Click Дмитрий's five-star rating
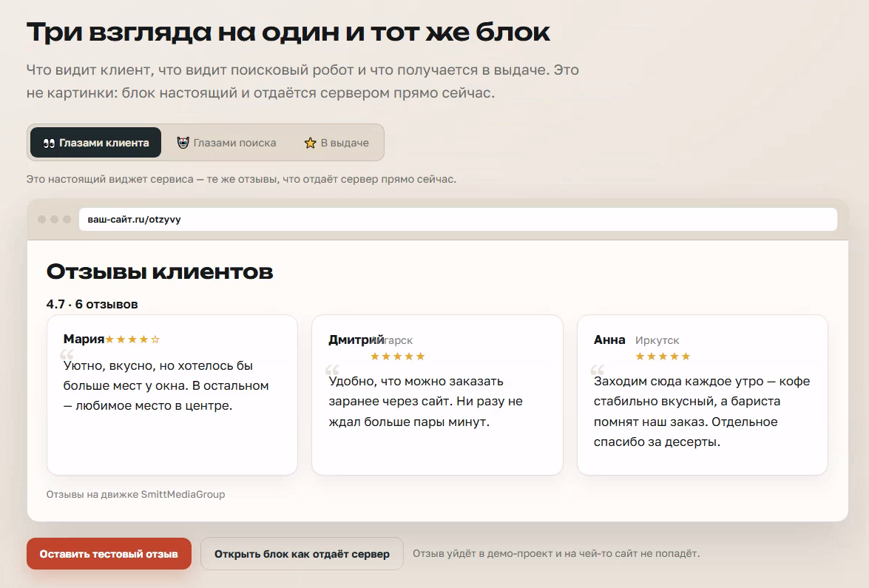The width and height of the screenshot is (869, 588). tap(397, 356)
